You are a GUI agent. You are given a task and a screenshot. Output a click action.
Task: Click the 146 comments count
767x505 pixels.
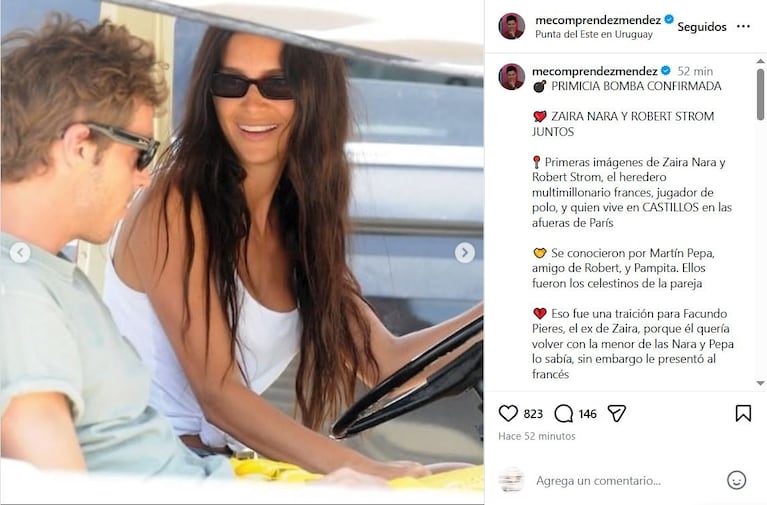(x=587, y=414)
